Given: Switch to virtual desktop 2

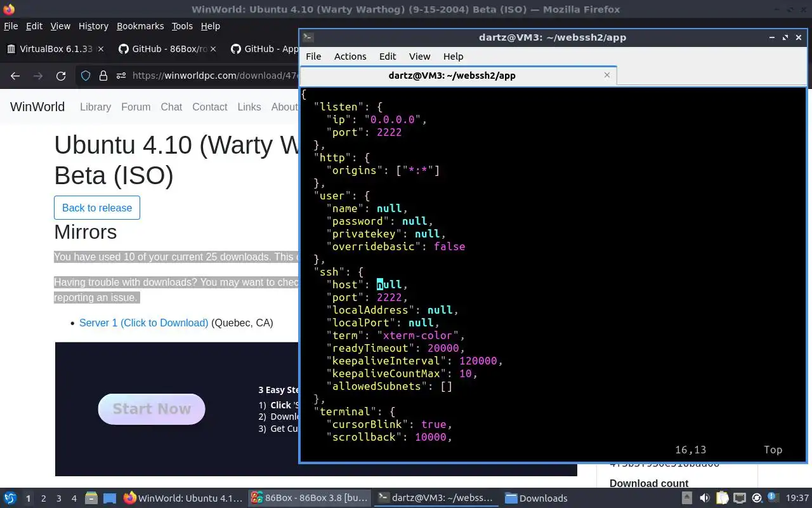Looking at the screenshot, I should click(43, 498).
